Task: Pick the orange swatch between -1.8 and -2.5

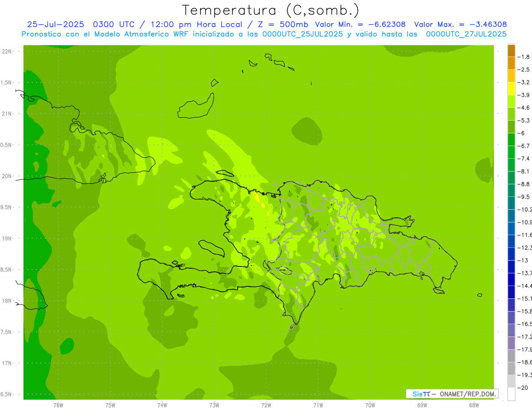Action: [511, 63]
